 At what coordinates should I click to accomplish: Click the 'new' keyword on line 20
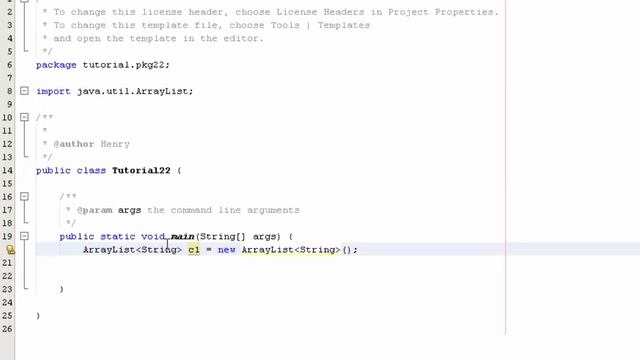click(227, 249)
